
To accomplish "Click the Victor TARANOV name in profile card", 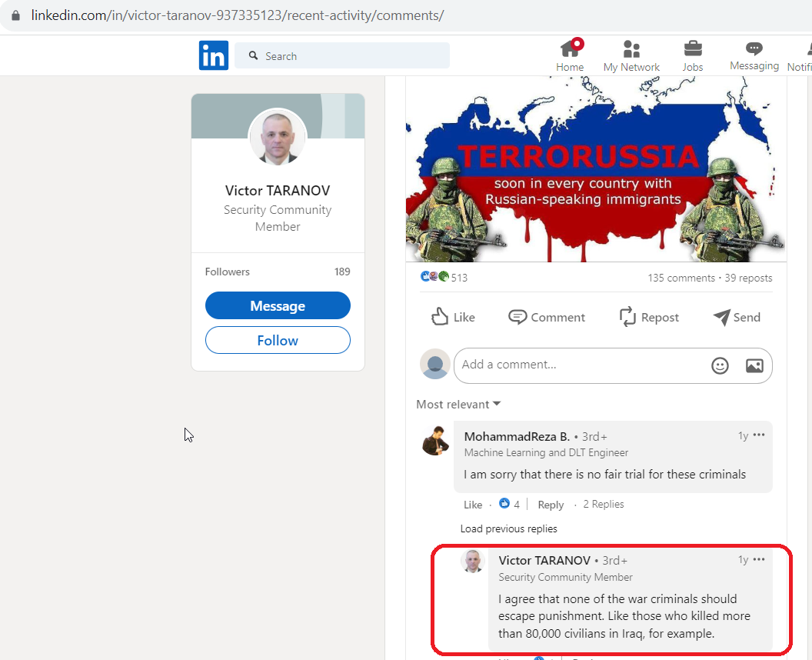I will tap(278, 191).
